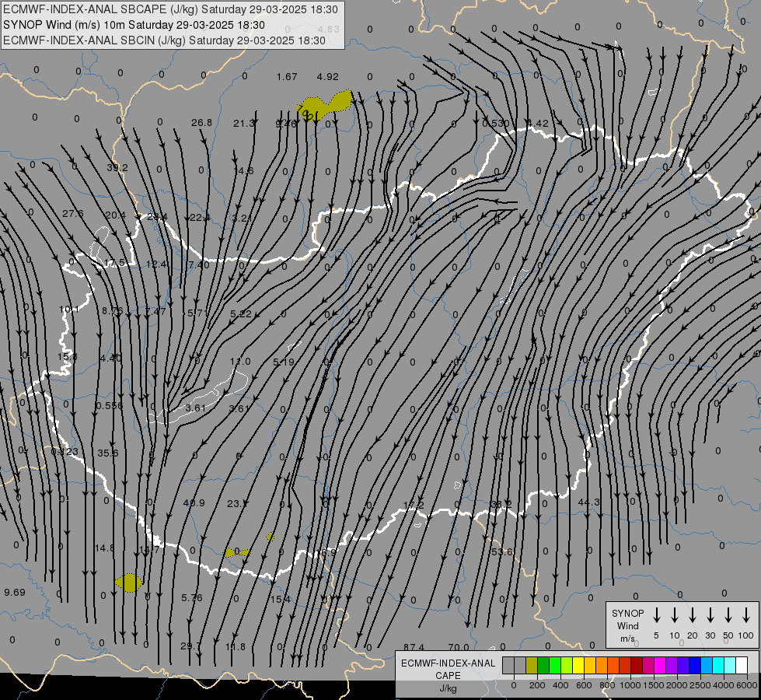Click the map value 11.8

tap(236, 646)
